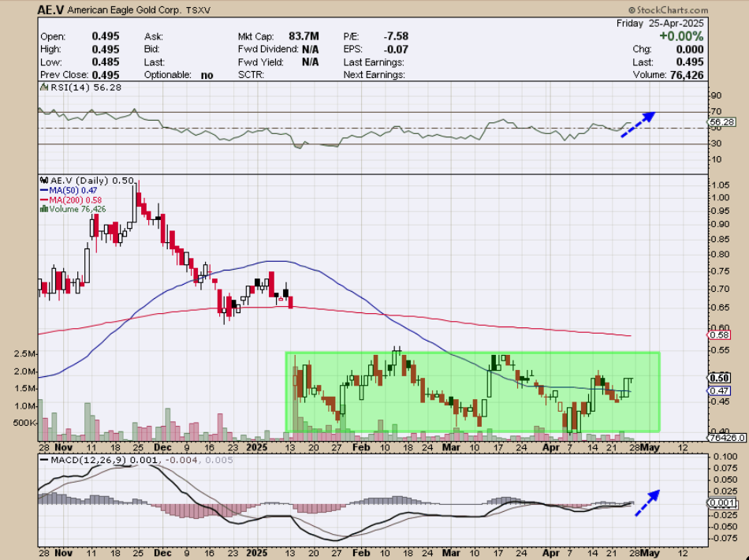Select the Low price 0.485
This screenshot has height=560, width=749.
[106, 62]
